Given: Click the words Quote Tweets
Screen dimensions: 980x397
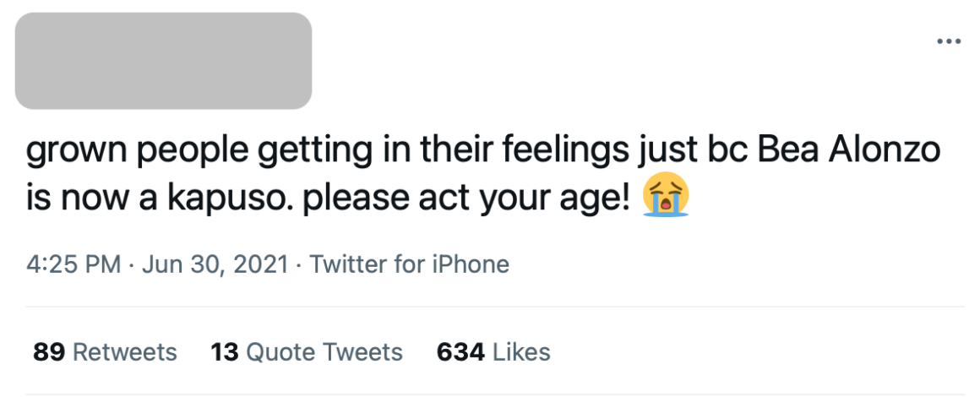Looking at the screenshot, I should (324, 352).
